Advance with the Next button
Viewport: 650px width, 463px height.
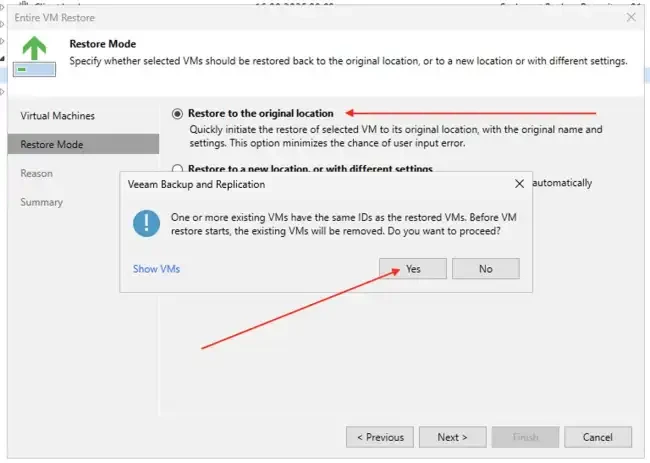click(453, 437)
